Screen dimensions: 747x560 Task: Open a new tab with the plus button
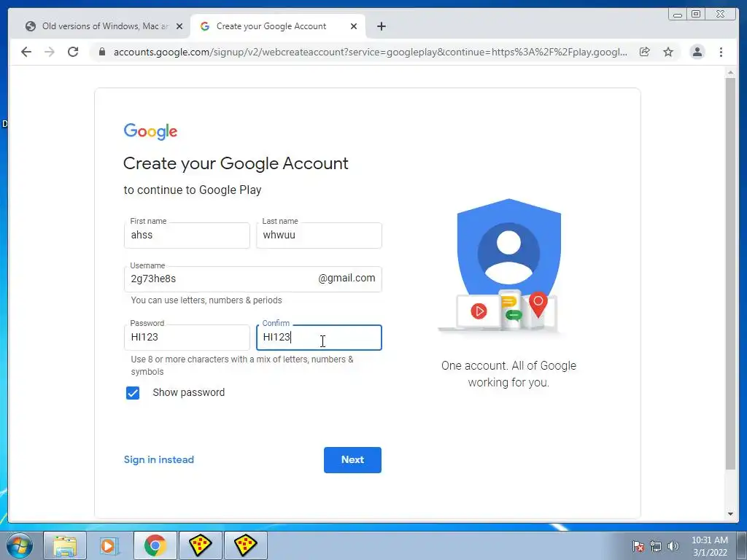point(381,27)
